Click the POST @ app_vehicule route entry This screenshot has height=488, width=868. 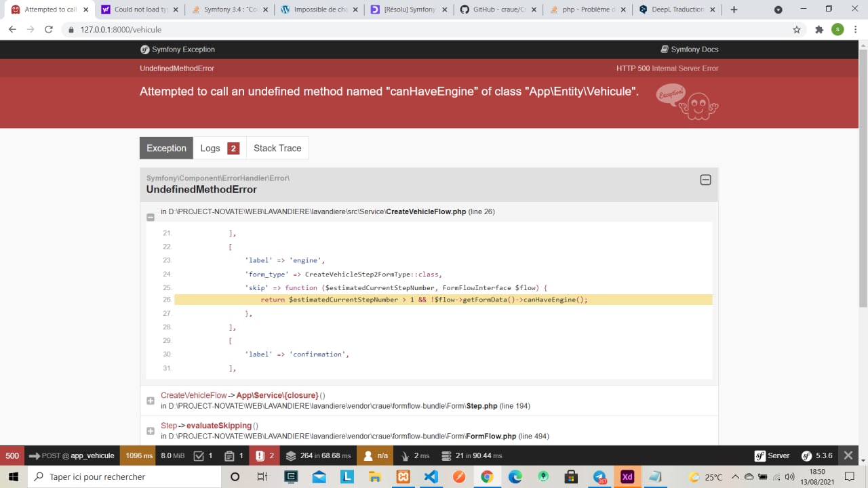tap(72, 455)
